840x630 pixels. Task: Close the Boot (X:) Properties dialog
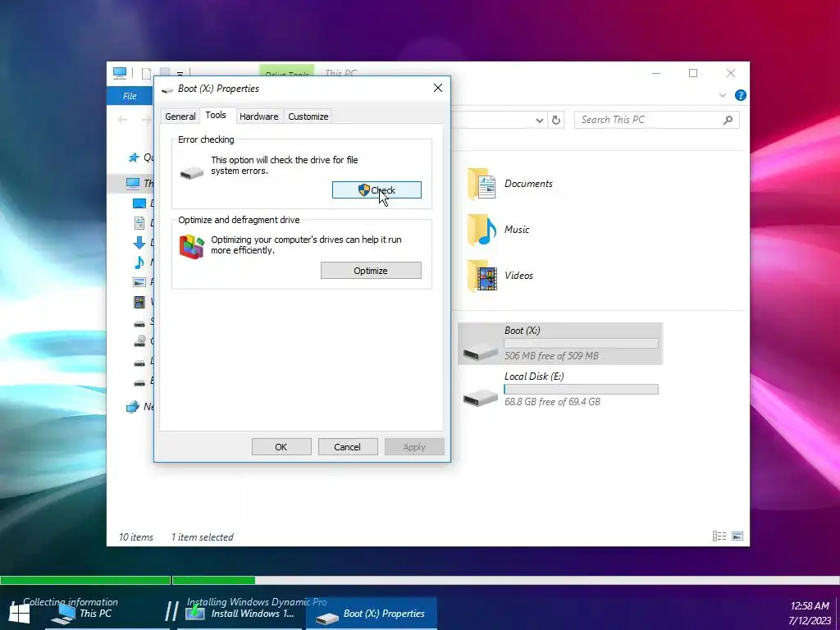click(438, 88)
